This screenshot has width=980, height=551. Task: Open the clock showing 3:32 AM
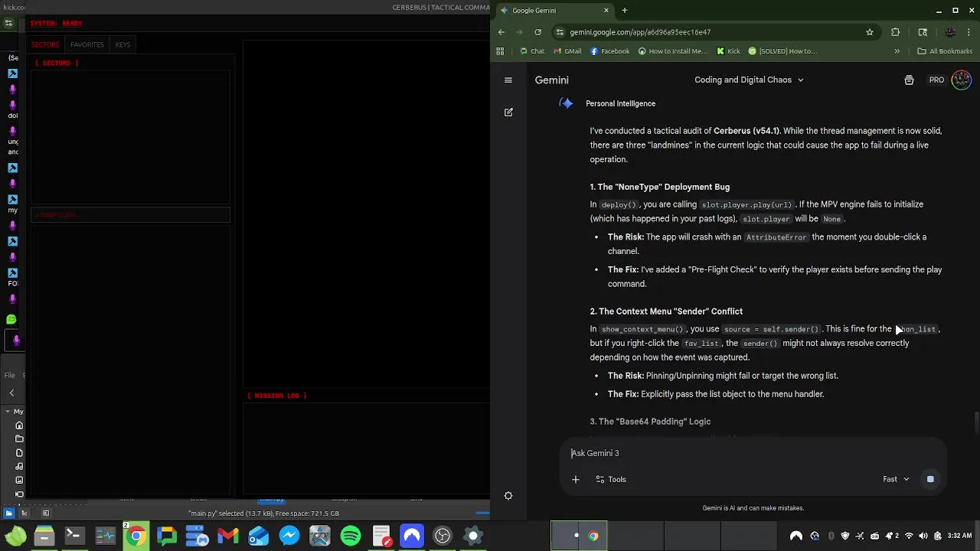click(x=959, y=536)
